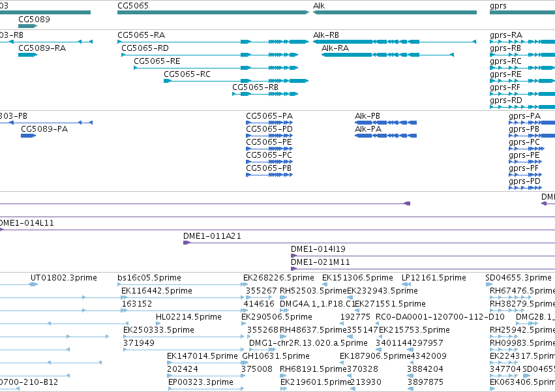This screenshot has height=392, width=555.
Task: Select the Alk-PB protein label
Action: pos(367,116)
